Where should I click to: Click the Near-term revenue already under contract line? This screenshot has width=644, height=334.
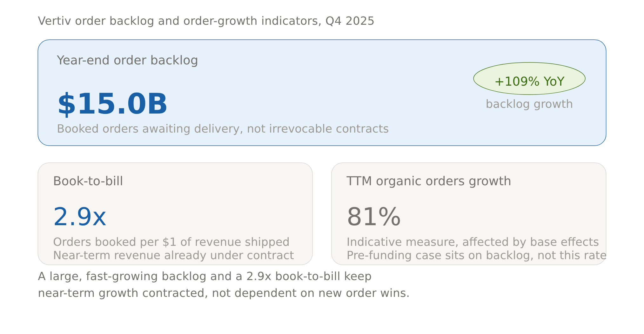(x=173, y=255)
